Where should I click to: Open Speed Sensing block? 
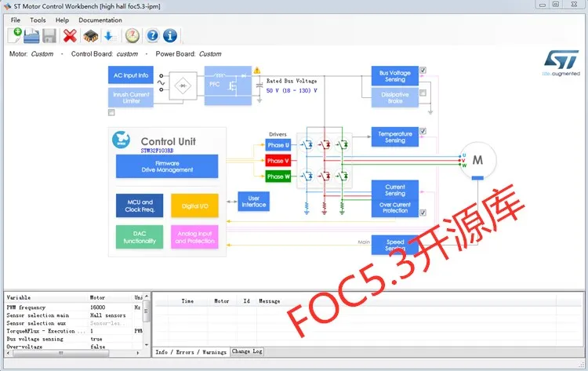click(395, 245)
